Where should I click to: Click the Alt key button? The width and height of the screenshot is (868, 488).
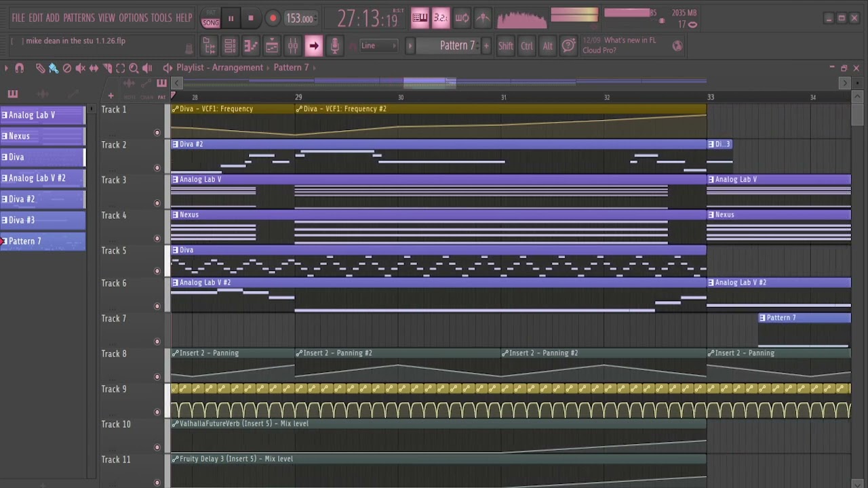tap(548, 46)
